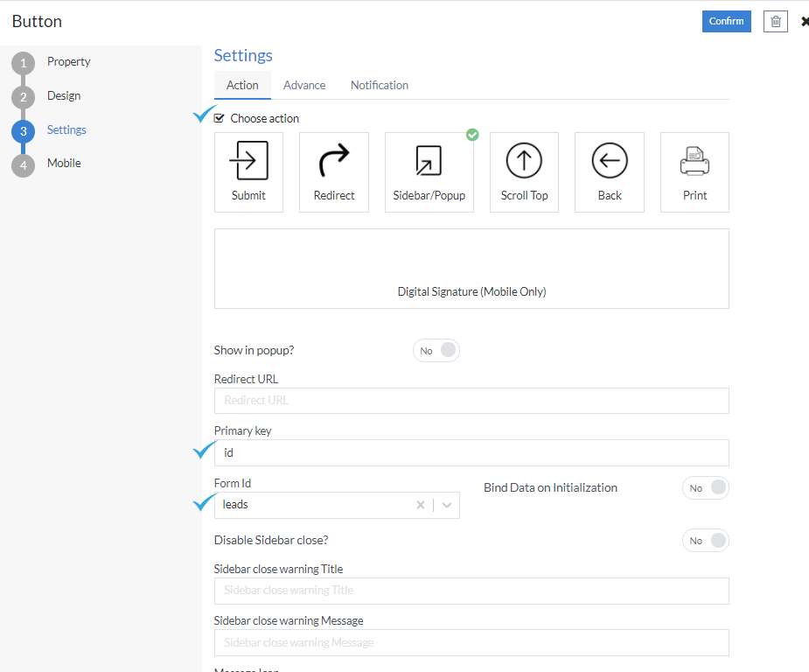Clear the leads selection in Form Id
This screenshot has height=672, width=809.
click(420, 505)
